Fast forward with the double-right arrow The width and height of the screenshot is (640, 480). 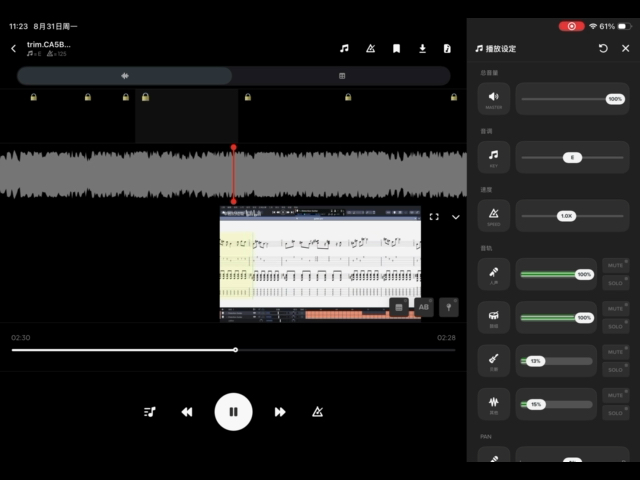click(280, 412)
